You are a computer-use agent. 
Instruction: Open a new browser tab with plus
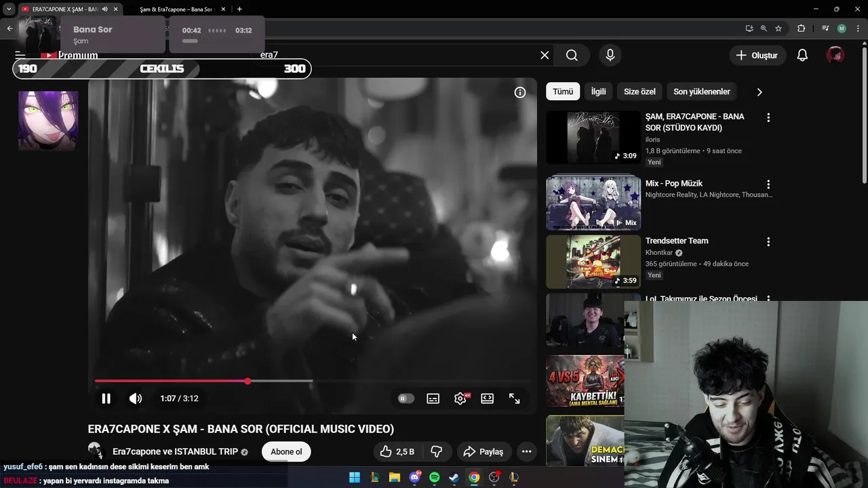click(x=239, y=9)
